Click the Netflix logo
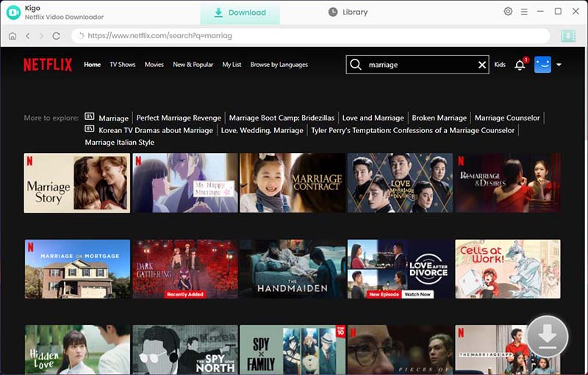588x375 pixels. (x=48, y=65)
